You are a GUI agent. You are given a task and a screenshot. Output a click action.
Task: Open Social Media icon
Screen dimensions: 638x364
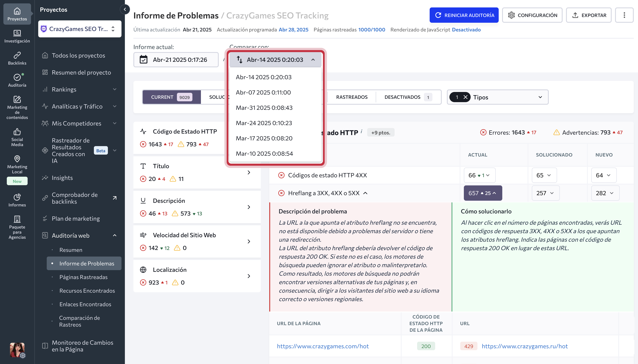click(17, 131)
